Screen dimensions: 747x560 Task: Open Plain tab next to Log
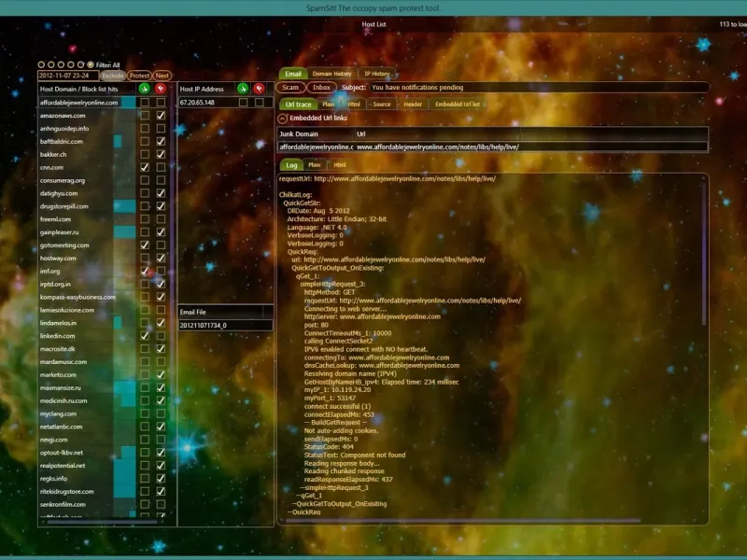coord(315,165)
